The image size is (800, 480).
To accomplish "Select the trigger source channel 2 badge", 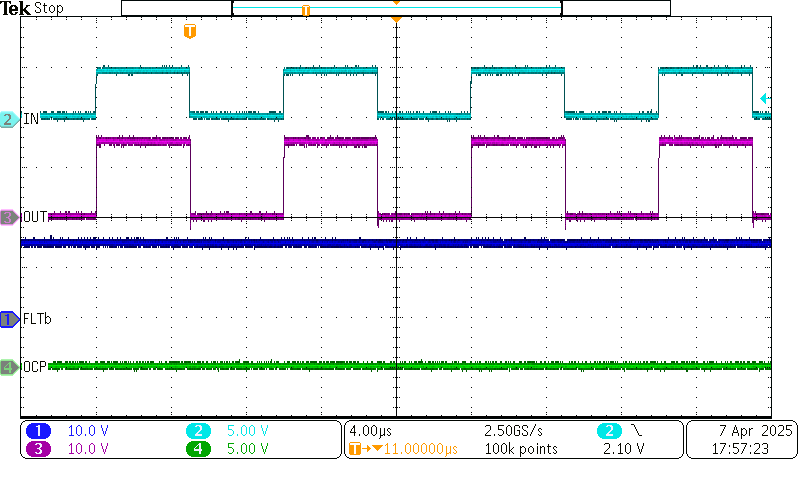I will 607,431.
